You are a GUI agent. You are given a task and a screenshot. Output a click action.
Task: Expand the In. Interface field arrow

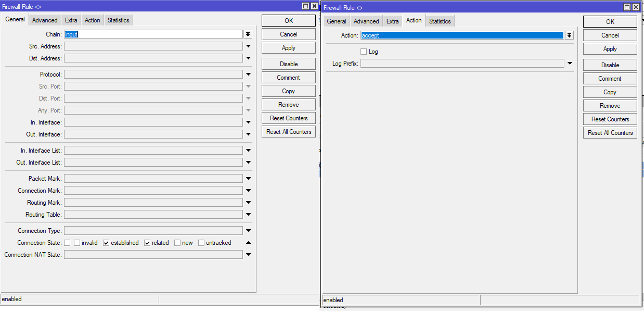point(248,122)
